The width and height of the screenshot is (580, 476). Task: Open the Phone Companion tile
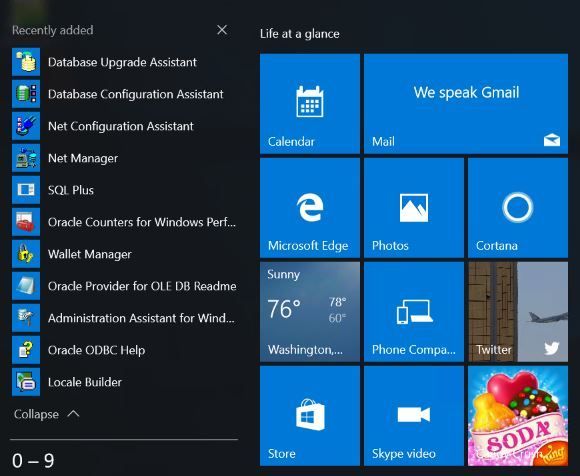click(x=414, y=312)
